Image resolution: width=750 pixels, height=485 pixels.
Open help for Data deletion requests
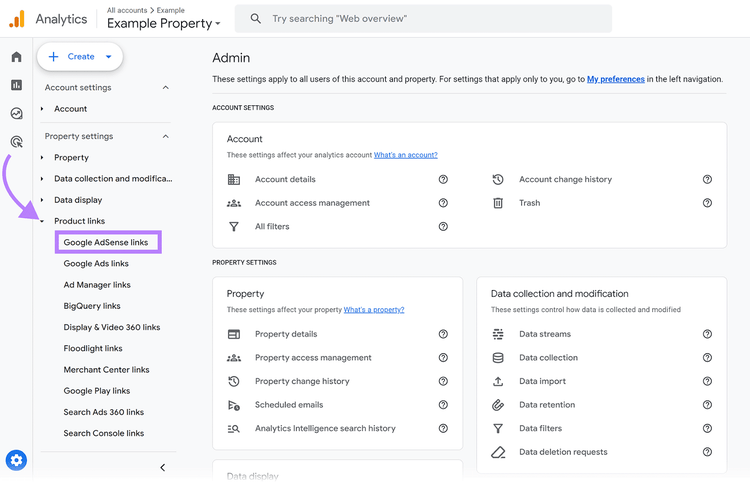pyautogui.click(x=707, y=452)
